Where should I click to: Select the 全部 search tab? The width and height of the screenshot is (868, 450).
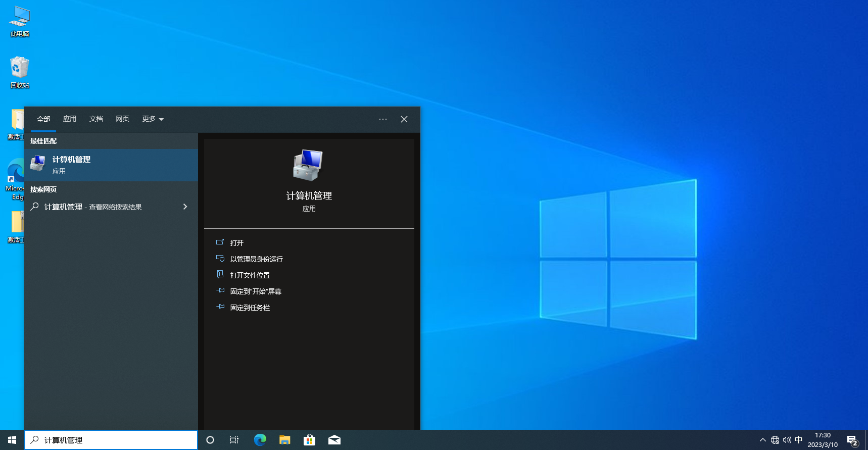coord(43,119)
